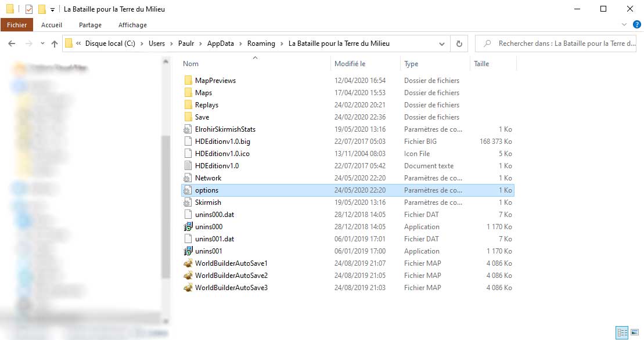Expand the chevron after Disque local (C:)
Screen dimensions: 644x340
[142, 44]
